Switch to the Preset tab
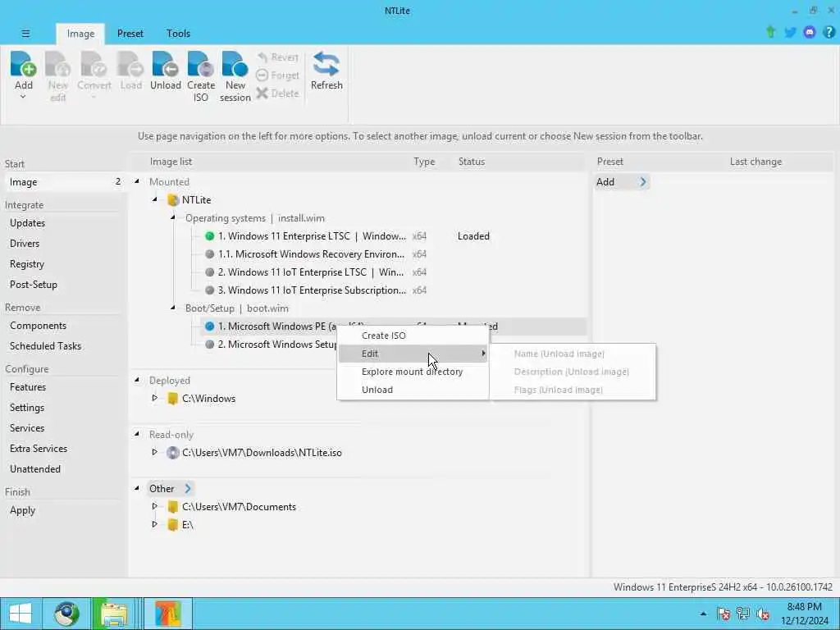Image resolution: width=840 pixels, height=630 pixels. [130, 33]
